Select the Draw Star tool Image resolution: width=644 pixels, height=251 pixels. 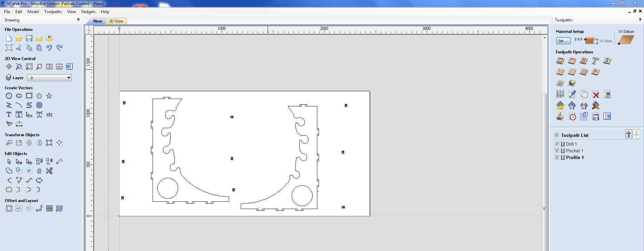[x=49, y=96]
